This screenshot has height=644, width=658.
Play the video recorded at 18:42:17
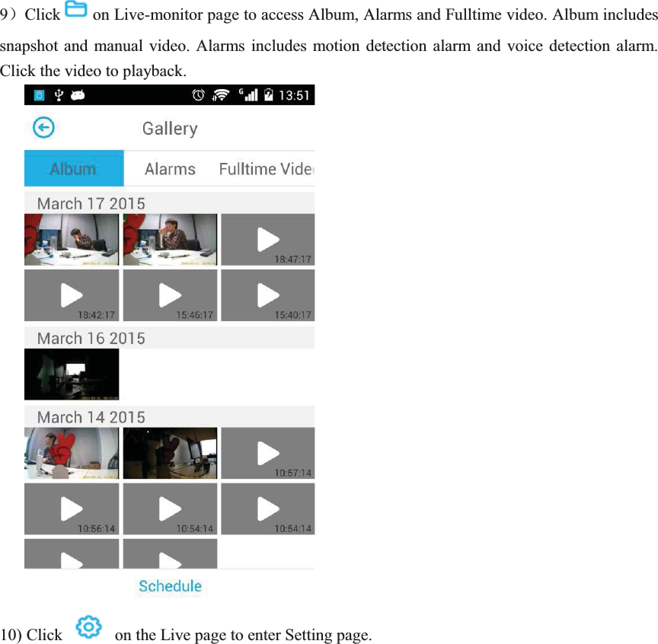click(x=71, y=295)
